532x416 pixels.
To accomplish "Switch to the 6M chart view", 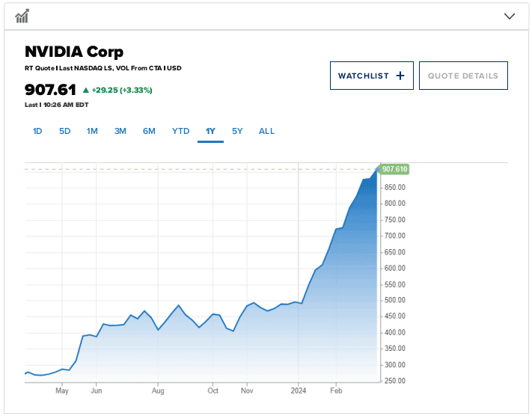I will click(x=149, y=132).
